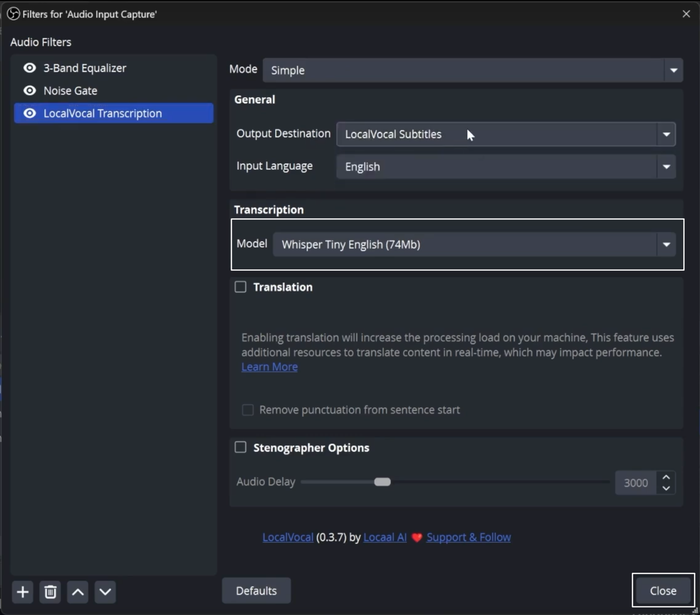700x615 pixels.
Task: Expand Output Destination dropdown
Action: tap(506, 134)
